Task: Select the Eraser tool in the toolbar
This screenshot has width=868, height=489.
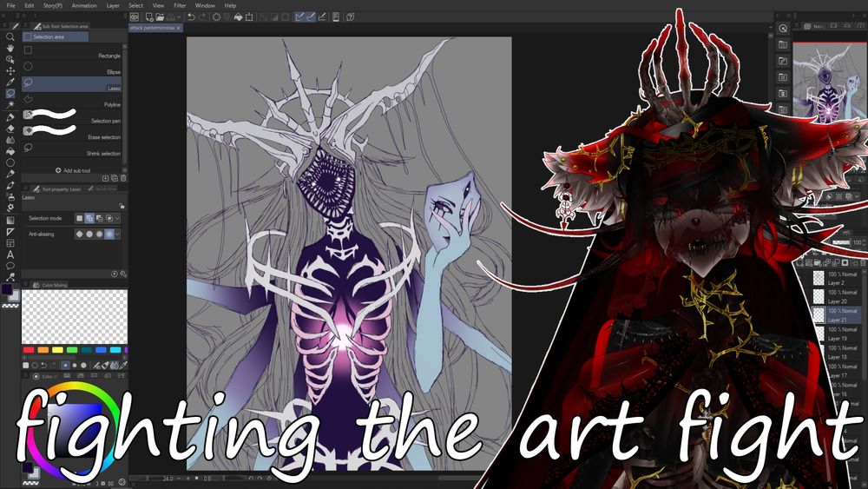Action: point(10,129)
